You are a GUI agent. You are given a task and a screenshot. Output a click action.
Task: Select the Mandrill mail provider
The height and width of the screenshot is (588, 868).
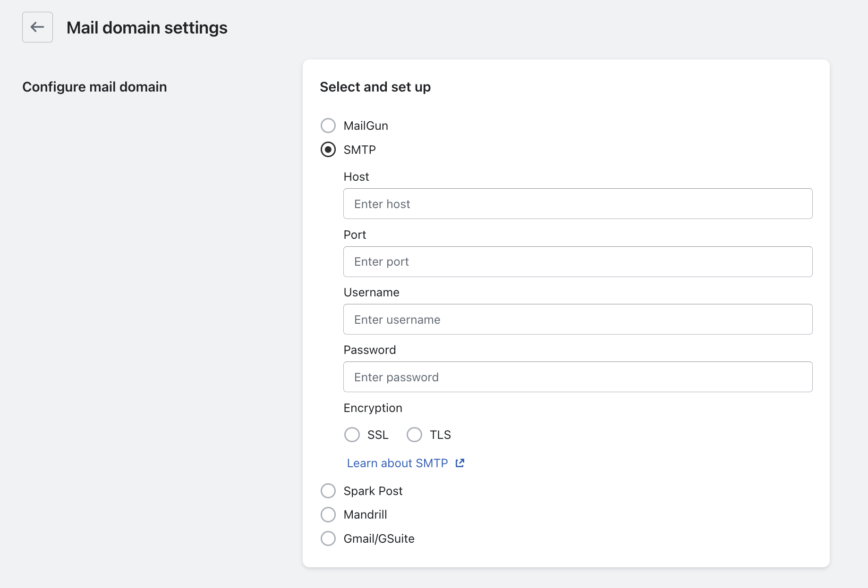click(x=328, y=514)
